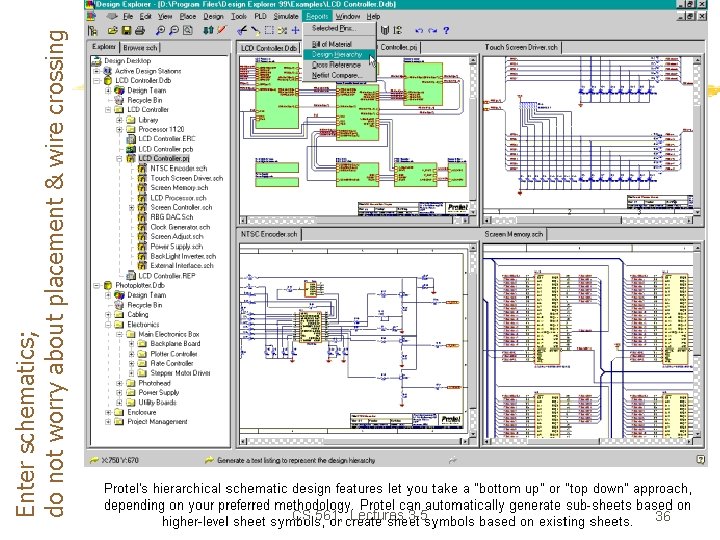Click the Undo arrow toolbar icon
720x540 pixels.
click(x=419, y=30)
